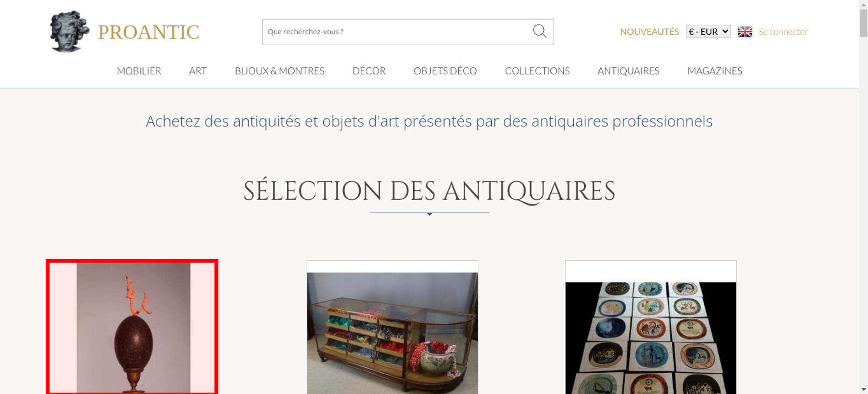868x394 pixels.
Task: Open the € - EUR currency dropdown
Action: coord(708,32)
